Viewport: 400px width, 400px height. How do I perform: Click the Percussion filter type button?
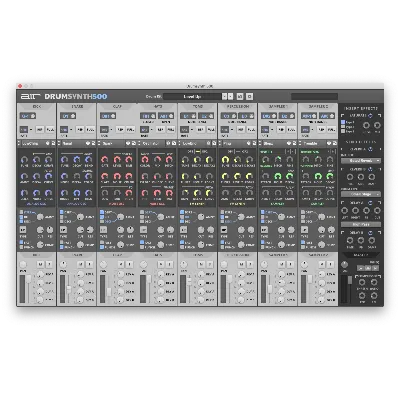pyautogui.click(x=224, y=230)
